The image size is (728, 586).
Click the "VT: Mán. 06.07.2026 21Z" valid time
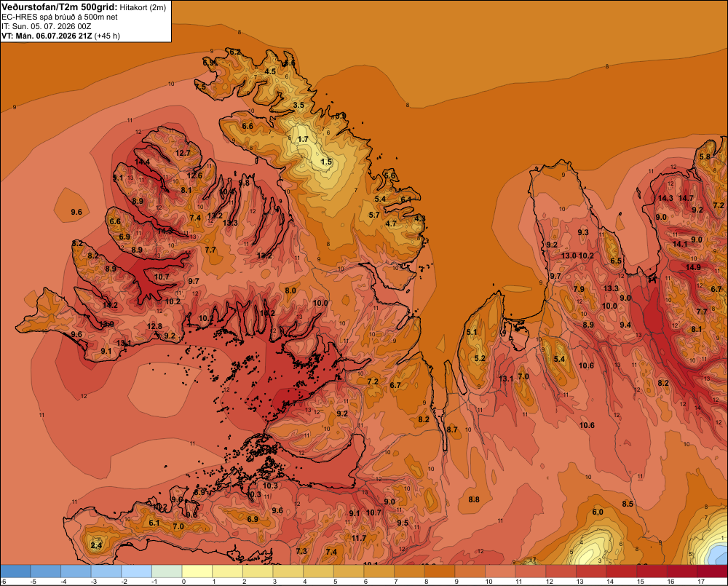47,36
